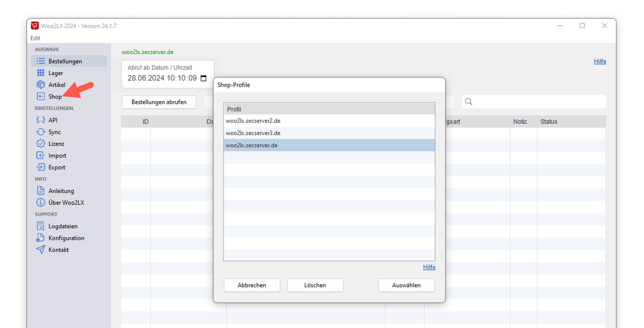Screen dimensions: 644x328
Task: Click the Shop arrow-box icon
Action: [x=40, y=96]
